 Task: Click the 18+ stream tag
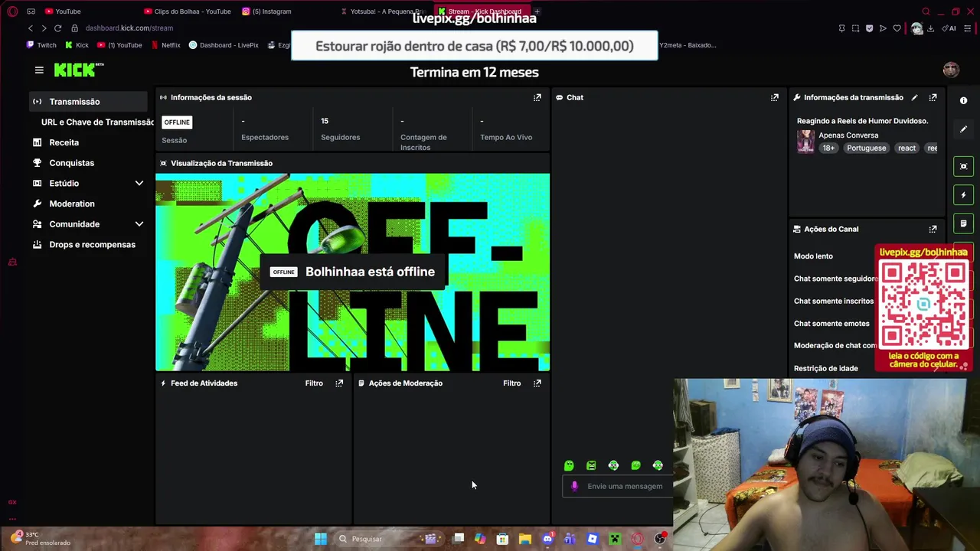coord(829,148)
